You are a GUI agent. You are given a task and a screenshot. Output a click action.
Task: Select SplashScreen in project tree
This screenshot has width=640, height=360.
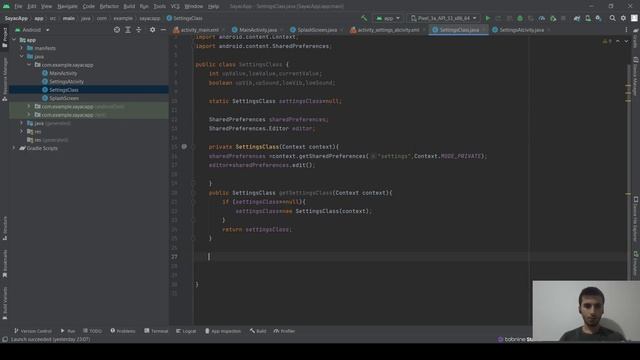pyautogui.click(x=64, y=98)
